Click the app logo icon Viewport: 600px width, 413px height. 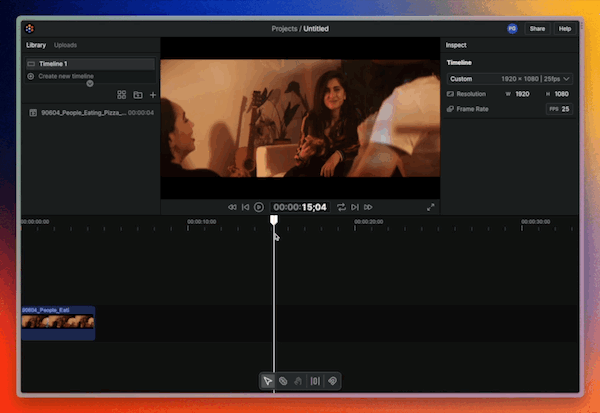30,28
